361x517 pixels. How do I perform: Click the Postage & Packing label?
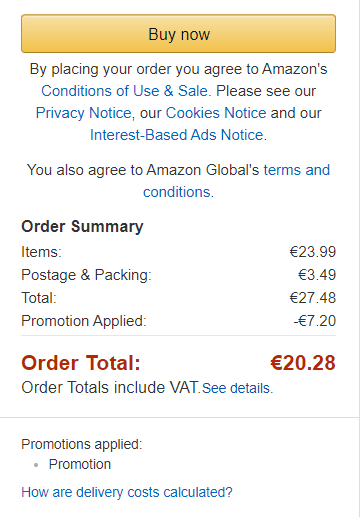(86, 275)
